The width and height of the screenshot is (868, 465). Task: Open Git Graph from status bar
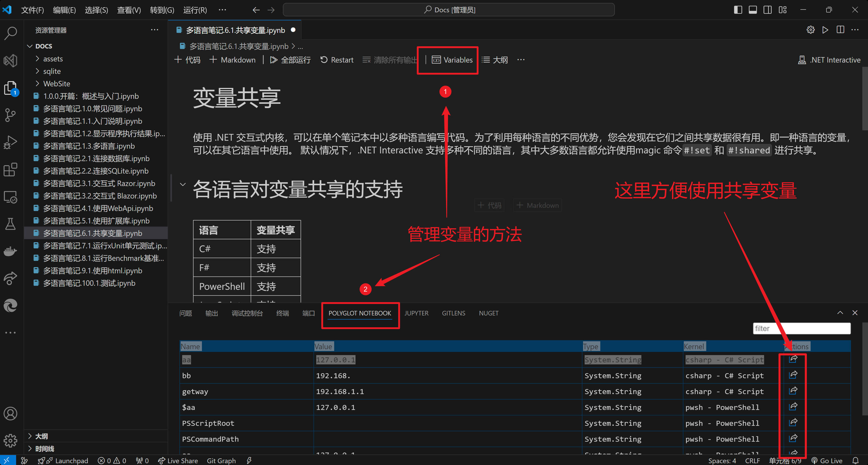tap(221, 460)
